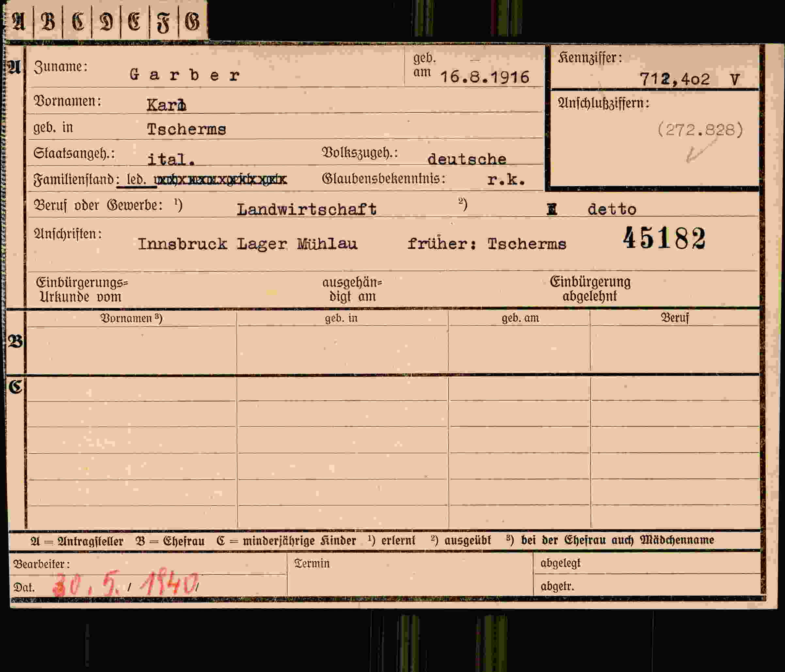Click 'früher: Tscherms' address text
This screenshot has width=785, height=672.
pos(487,244)
